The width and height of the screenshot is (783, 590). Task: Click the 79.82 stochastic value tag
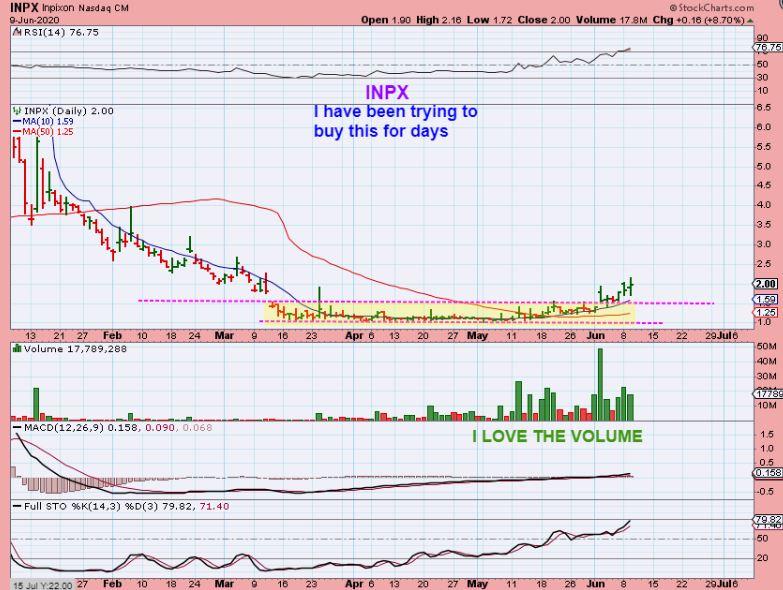coord(768,520)
